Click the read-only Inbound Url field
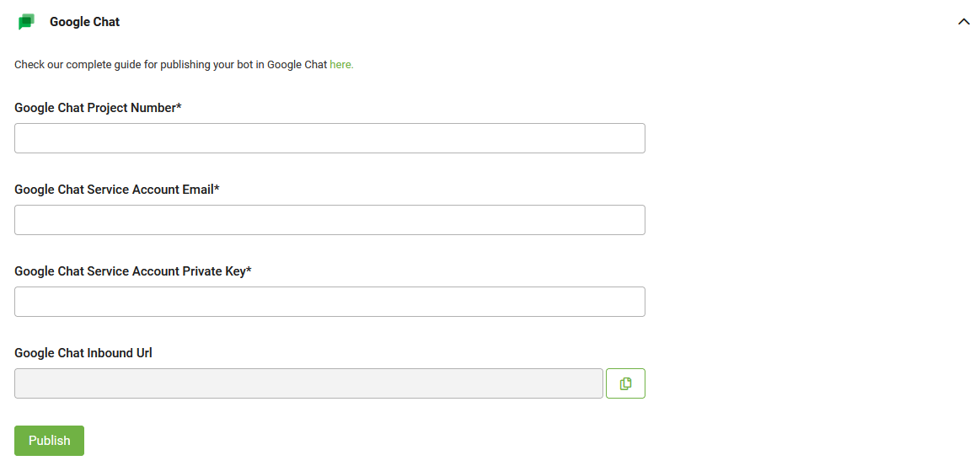This screenshot has width=980, height=466. (308, 383)
